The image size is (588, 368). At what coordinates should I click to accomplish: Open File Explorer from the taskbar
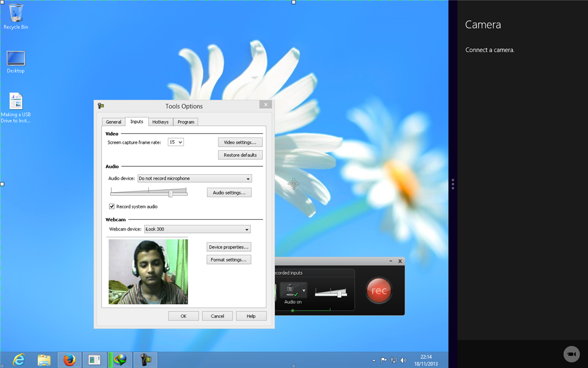pyautogui.click(x=44, y=359)
